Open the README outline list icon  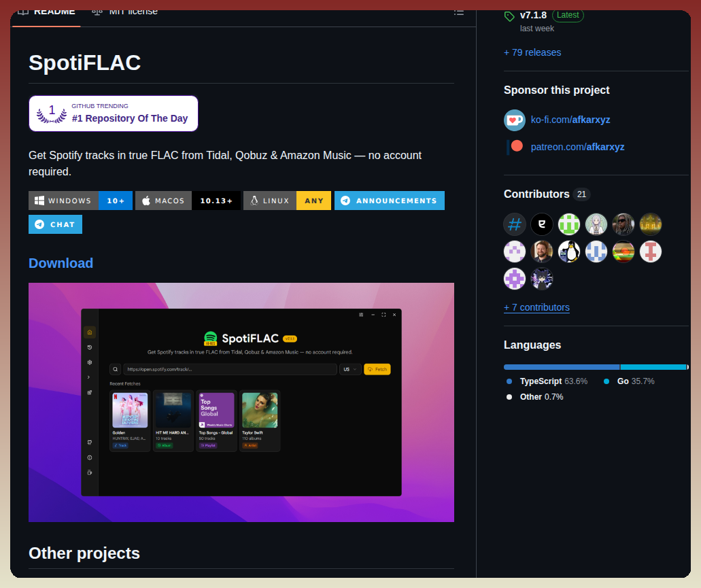(x=459, y=12)
